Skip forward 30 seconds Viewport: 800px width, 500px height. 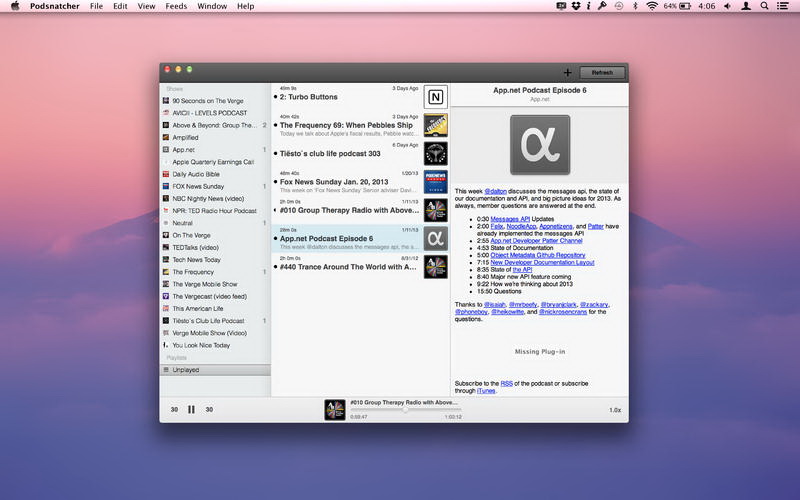(x=209, y=409)
